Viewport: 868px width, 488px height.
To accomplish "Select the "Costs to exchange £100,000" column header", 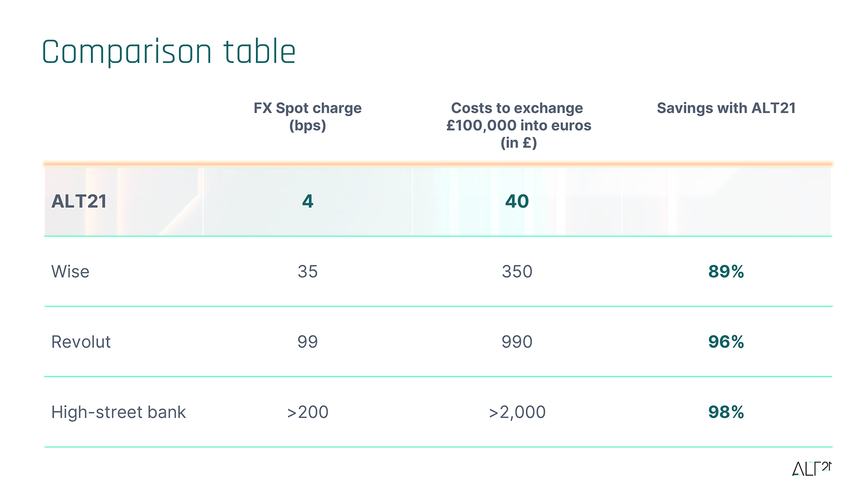I will [518, 125].
